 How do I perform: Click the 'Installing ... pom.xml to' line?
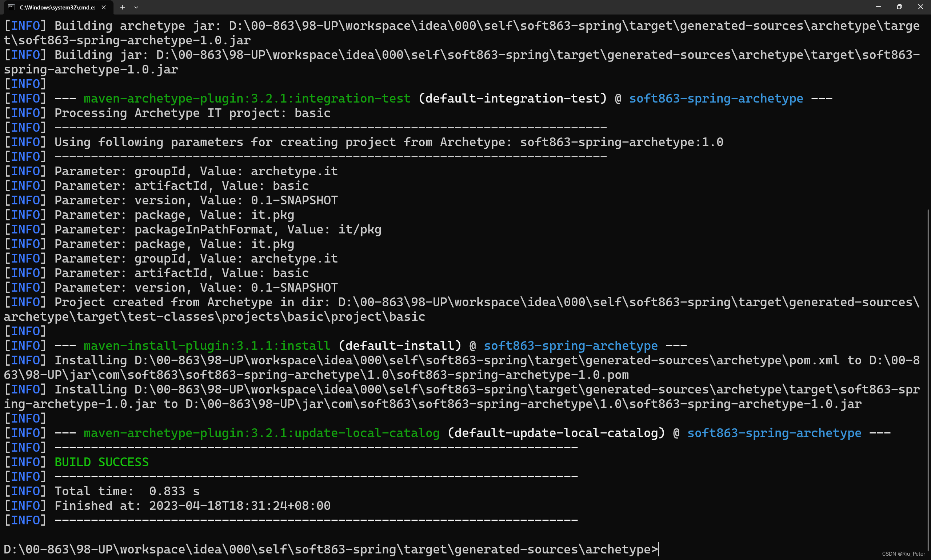(x=462, y=368)
